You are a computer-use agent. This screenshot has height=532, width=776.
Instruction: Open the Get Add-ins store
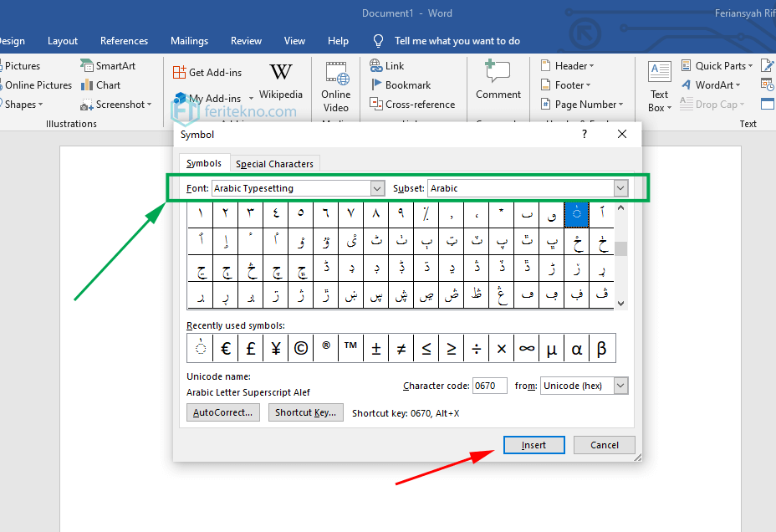point(207,72)
